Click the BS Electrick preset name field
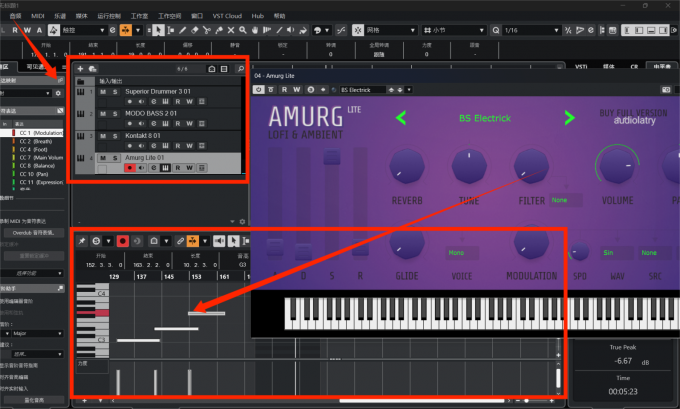Screen dimensions: 680x409 [x=485, y=118]
